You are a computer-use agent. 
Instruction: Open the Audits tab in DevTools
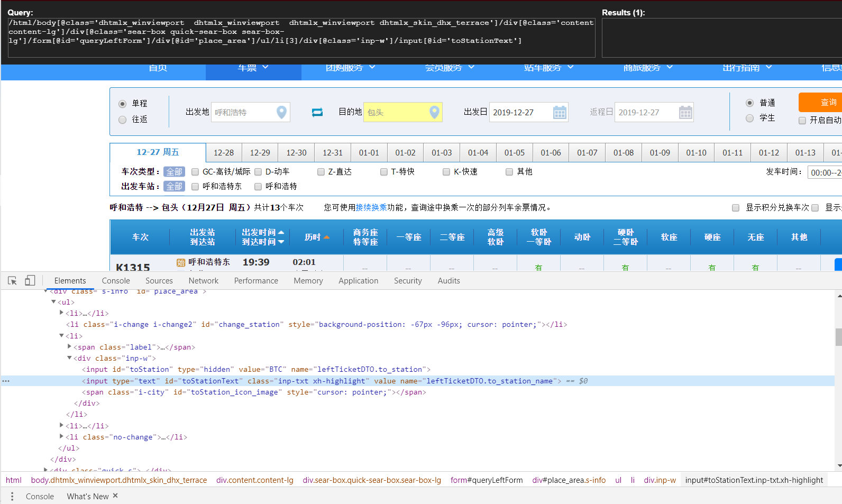449,281
